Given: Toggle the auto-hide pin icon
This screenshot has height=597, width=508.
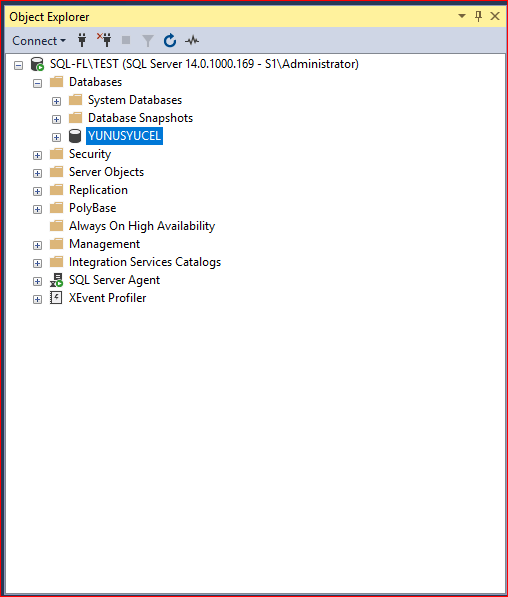Looking at the screenshot, I should (x=478, y=16).
